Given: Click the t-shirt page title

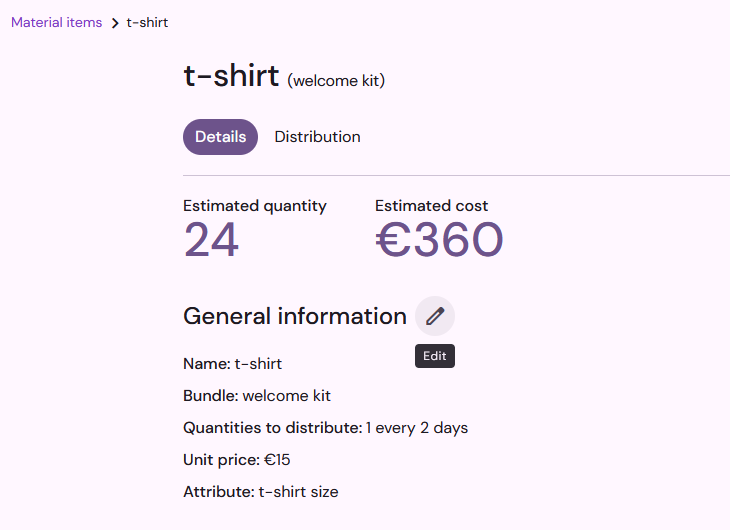Looking at the screenshot, I should (x=231, y=75).
